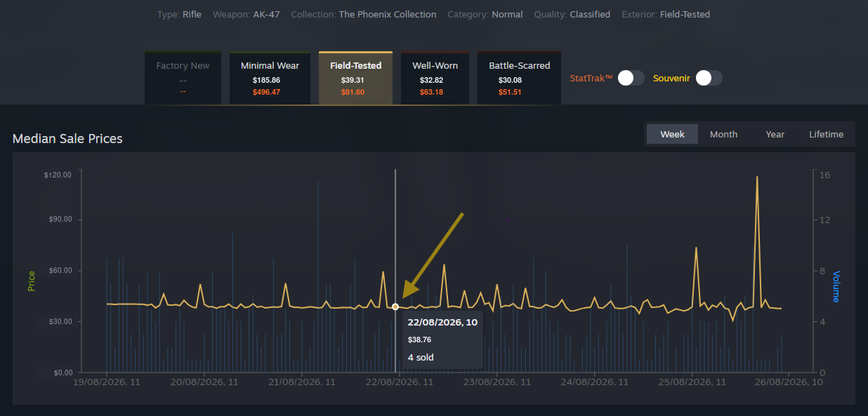Click the Classified quality label
Image resolution: width=868 pixels, height=416 pixels.
pyautogui.click(x=590, y=14)
